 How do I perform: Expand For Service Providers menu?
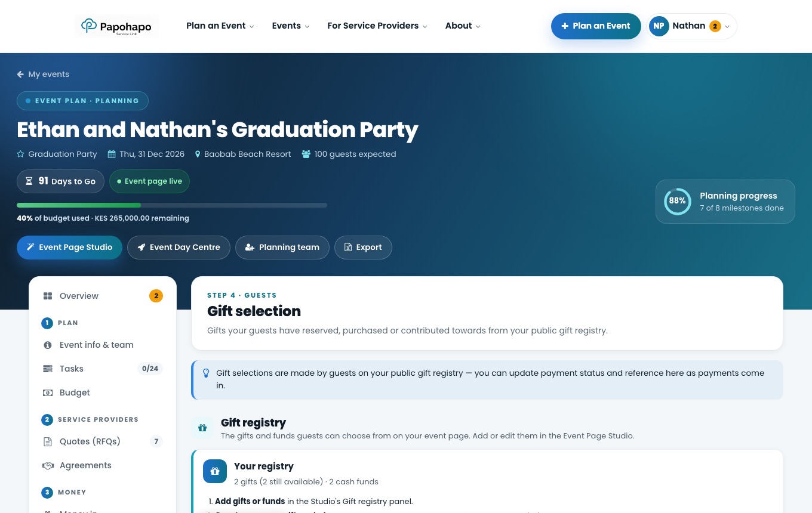pyautogui.click(x=377, y=26)
